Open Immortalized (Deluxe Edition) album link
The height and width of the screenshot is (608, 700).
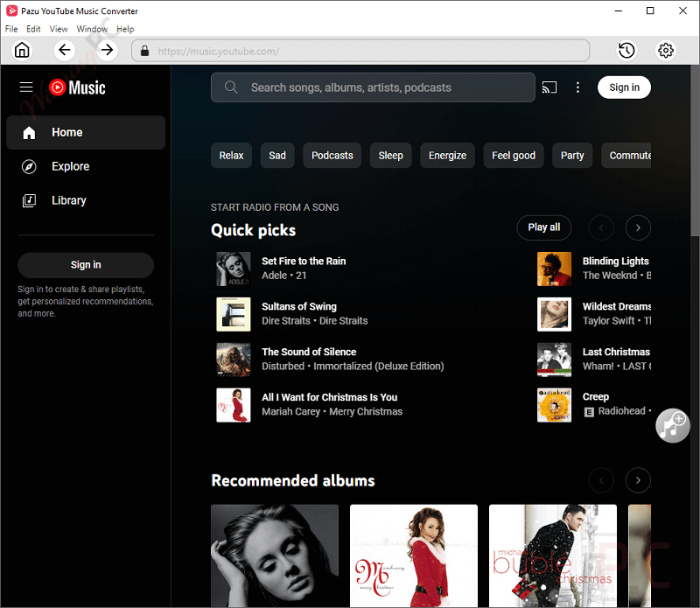(x=379, y=367)
